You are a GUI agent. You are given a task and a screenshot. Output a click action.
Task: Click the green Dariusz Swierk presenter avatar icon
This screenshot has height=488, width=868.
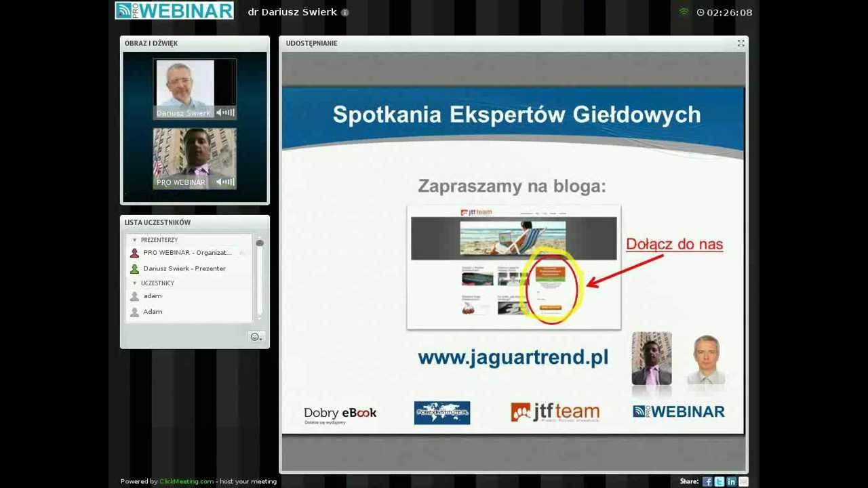[x=134, y=268]
